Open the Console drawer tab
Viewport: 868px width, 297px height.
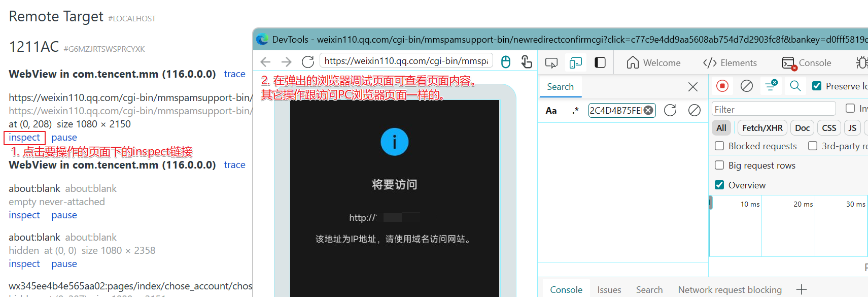(x=566, y=289)
